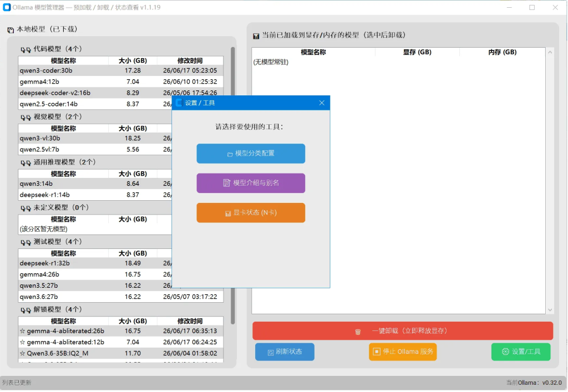The image size is (568, 392).
Task: Click the refresh icon on 刷新状态 button
Action: click(270, 353)
